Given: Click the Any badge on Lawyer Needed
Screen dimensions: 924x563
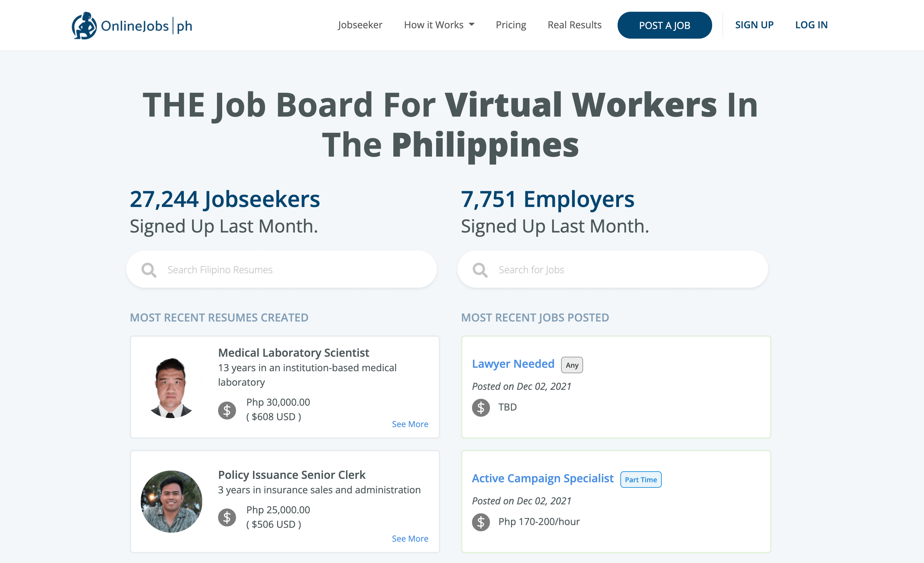Looking at the screenshot, I should 571,365.
